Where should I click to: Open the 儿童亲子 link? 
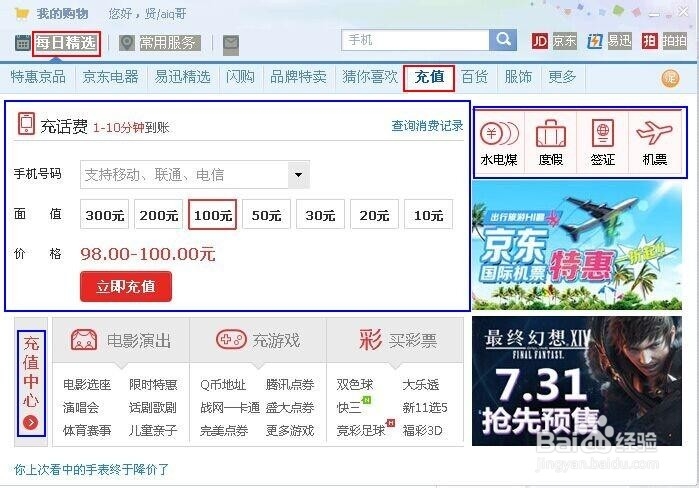pos(153,431)
